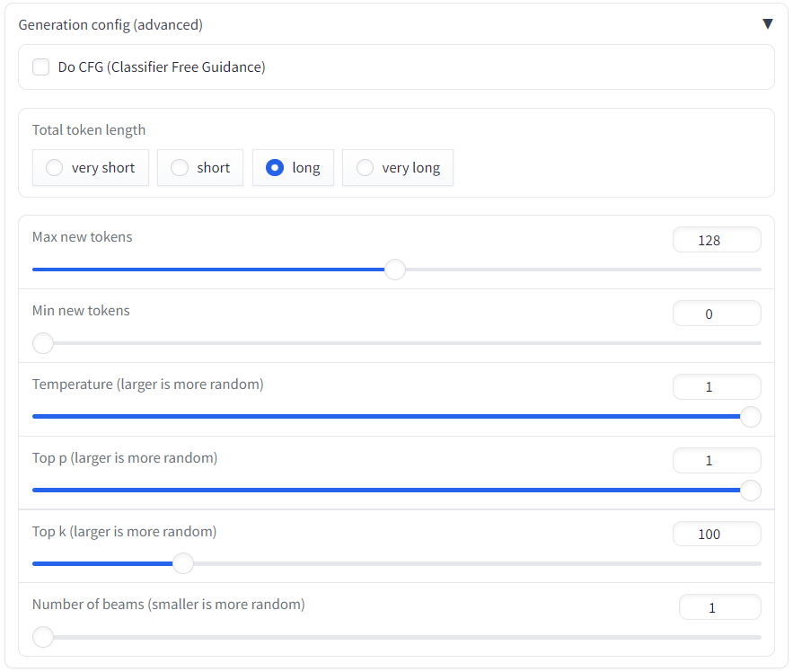Focus the Top p number field
Screen dimensions: 793x672
[716, 461]
